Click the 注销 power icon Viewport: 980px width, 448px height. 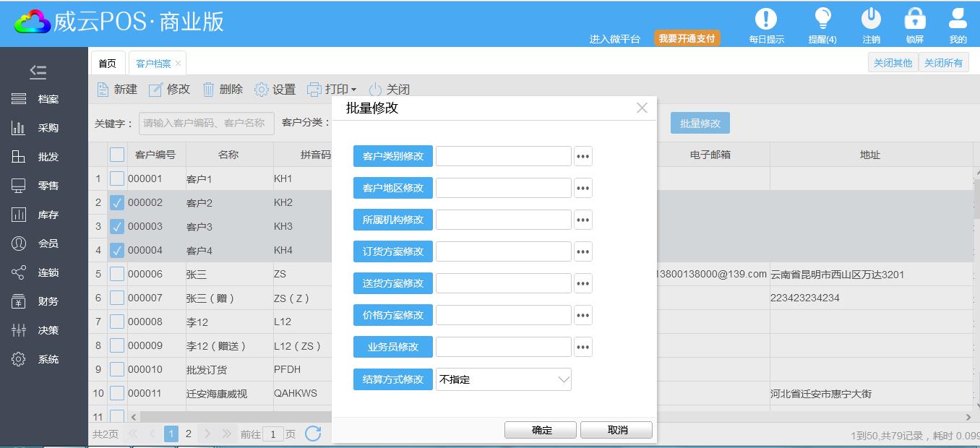(871, 20)
